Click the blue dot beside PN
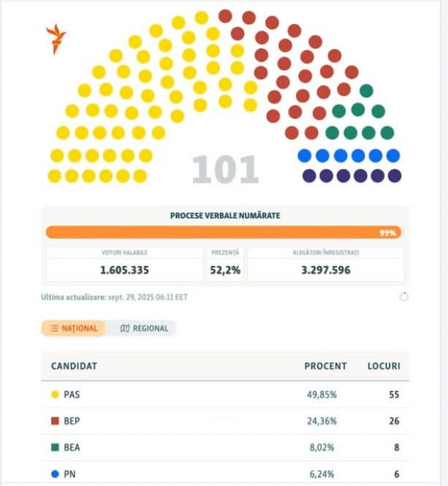The height and width of the screenshot is (486, 448). point(54,474)
